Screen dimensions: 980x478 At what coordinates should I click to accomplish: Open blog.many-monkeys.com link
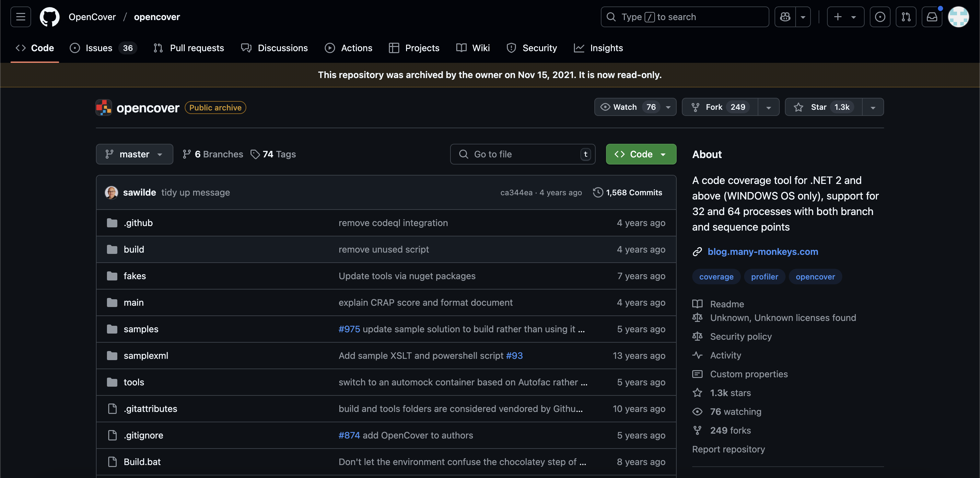(x=763, y=252)
